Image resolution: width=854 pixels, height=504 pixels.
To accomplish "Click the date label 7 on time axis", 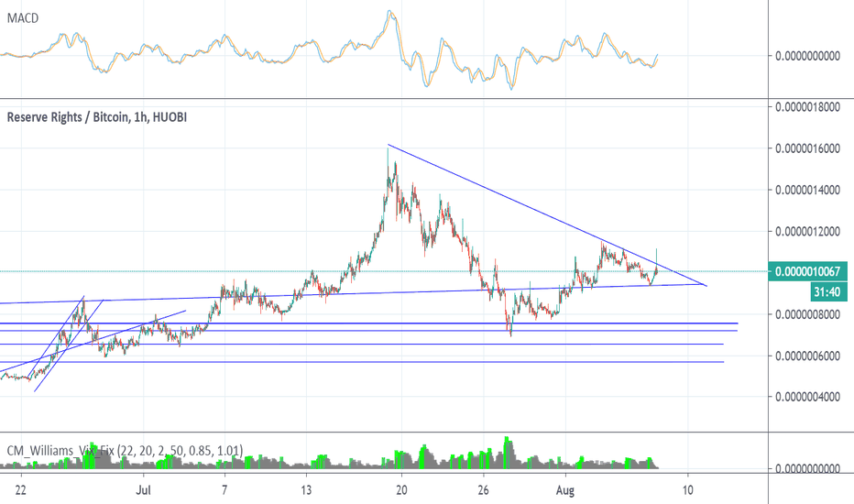I will point(224,490).
